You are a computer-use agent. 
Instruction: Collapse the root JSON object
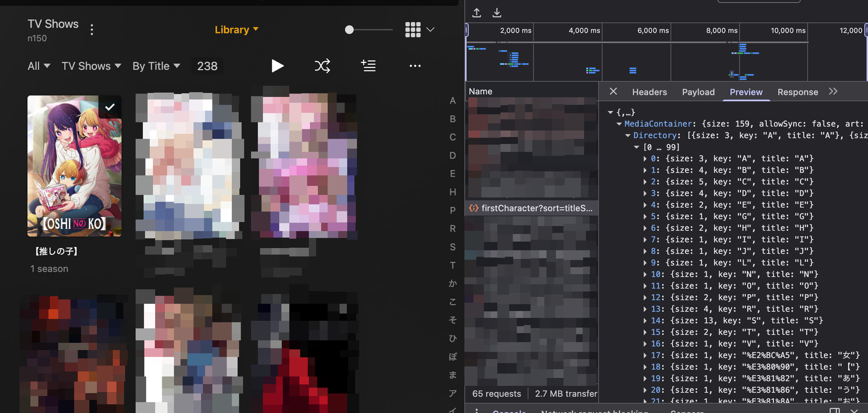[610, 112]
